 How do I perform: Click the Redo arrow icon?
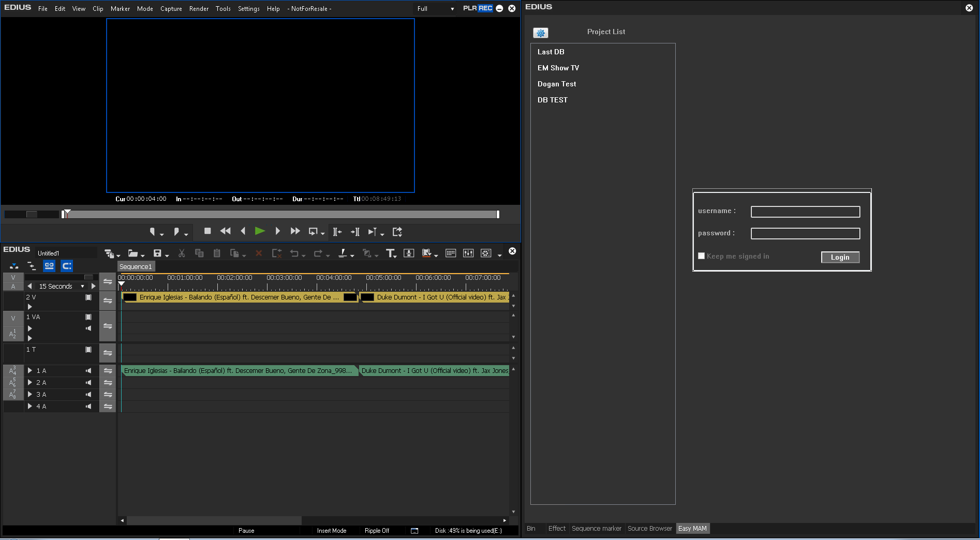pos(318,253)
